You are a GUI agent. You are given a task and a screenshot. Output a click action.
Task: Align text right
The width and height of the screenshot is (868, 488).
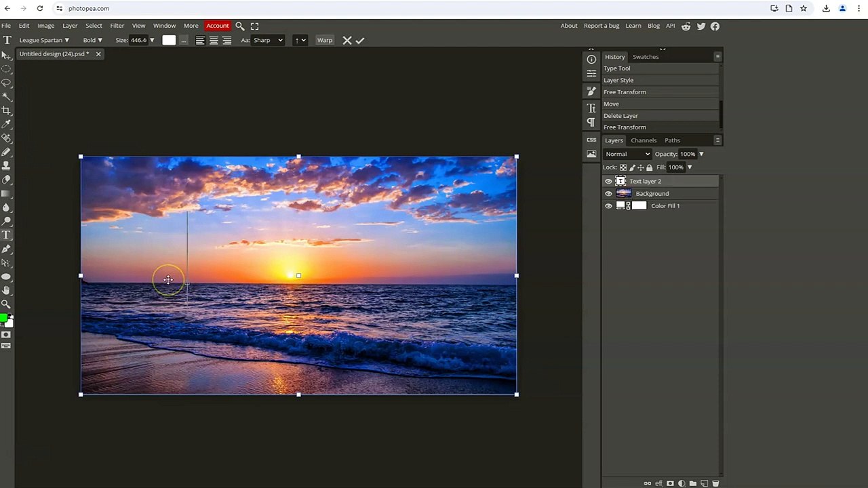pos(227,41)
